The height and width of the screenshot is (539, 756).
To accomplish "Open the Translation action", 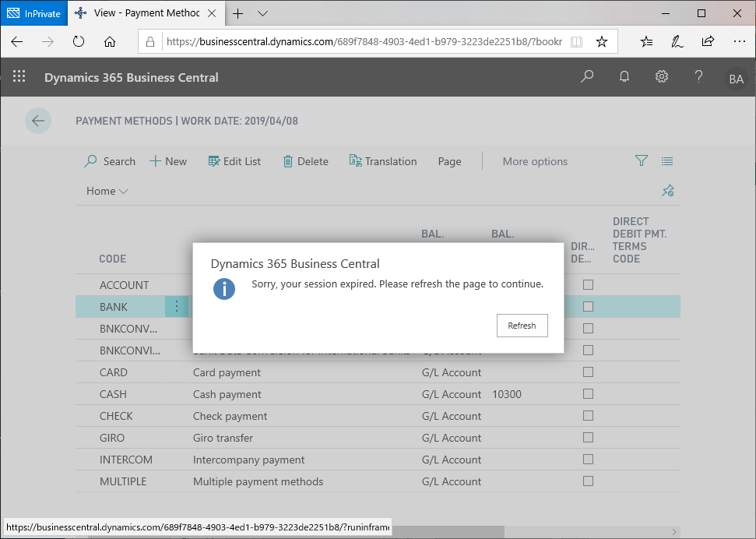I will (x=383, y=161).
